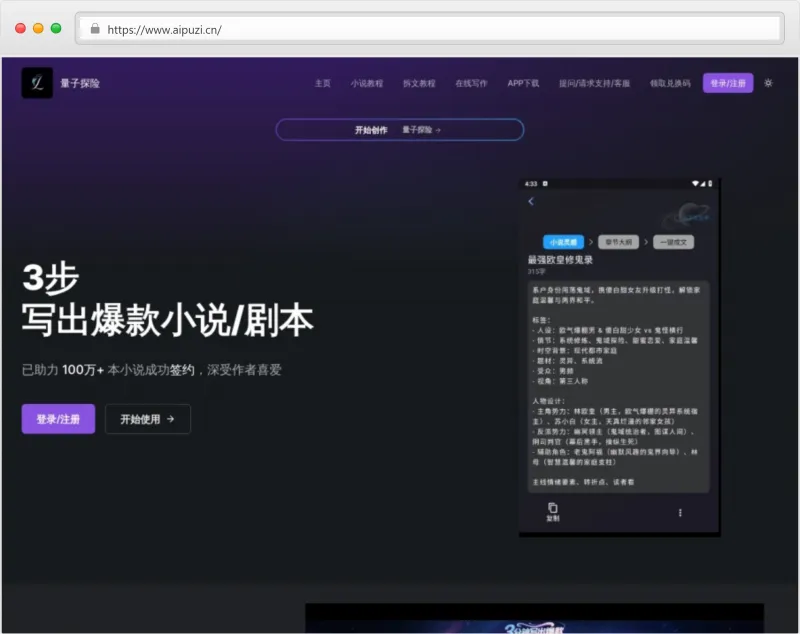Select the 小说灵感 step tab

(564, 241)
